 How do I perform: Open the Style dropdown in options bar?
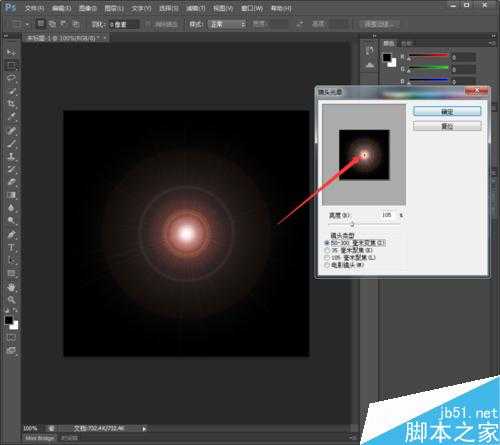[227, 24]
